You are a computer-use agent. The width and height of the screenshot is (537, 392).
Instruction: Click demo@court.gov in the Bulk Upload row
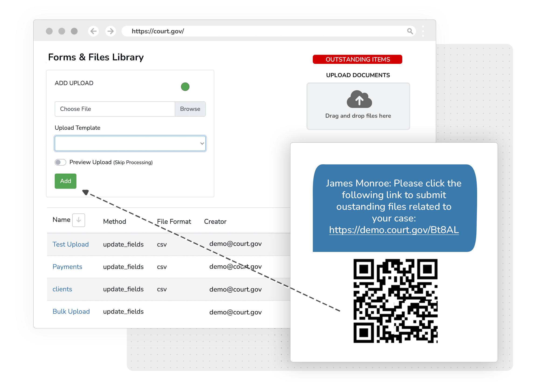click(235, 312)
